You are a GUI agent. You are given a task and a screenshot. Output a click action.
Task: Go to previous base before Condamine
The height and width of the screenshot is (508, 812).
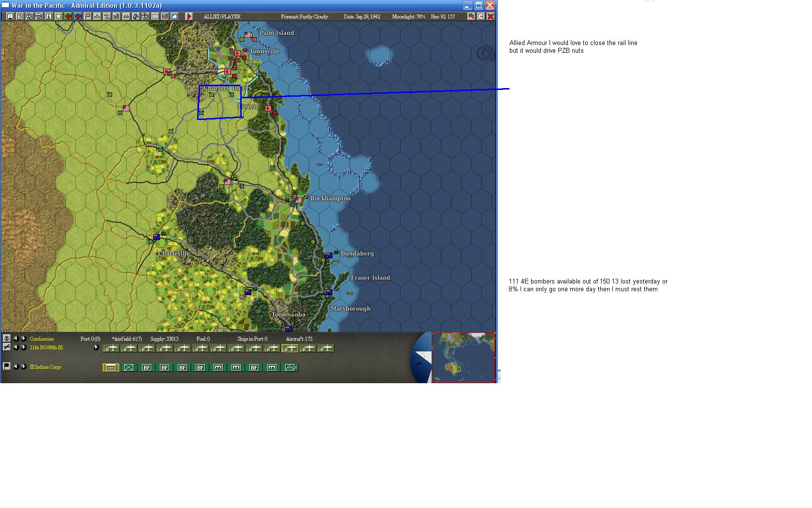pos(16,339)
